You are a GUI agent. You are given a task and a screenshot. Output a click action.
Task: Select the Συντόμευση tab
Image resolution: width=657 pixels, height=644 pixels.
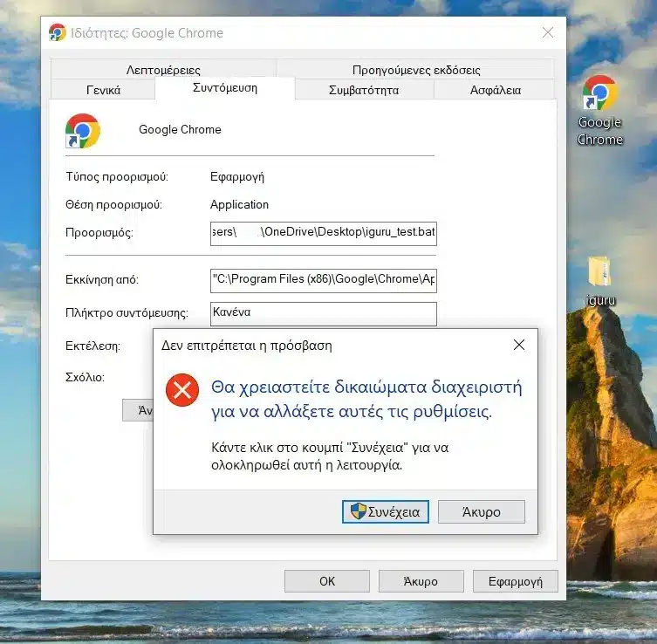click(x=225, y=88)
